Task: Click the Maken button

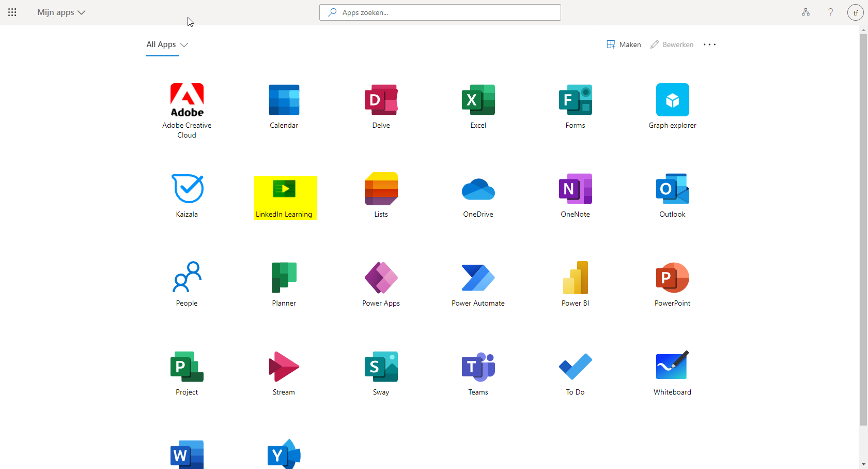Action: 624,44
